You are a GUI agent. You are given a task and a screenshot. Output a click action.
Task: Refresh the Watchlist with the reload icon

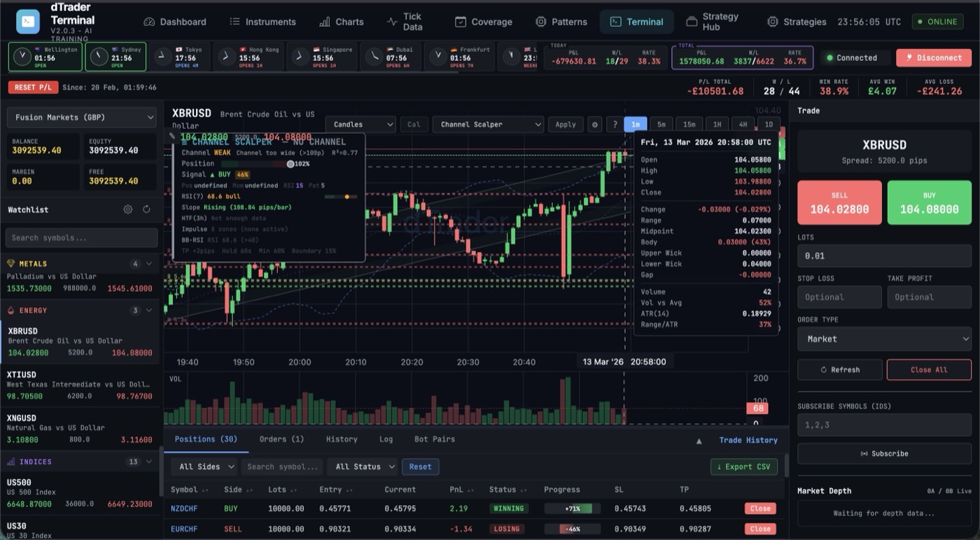(x=146, y=209)
